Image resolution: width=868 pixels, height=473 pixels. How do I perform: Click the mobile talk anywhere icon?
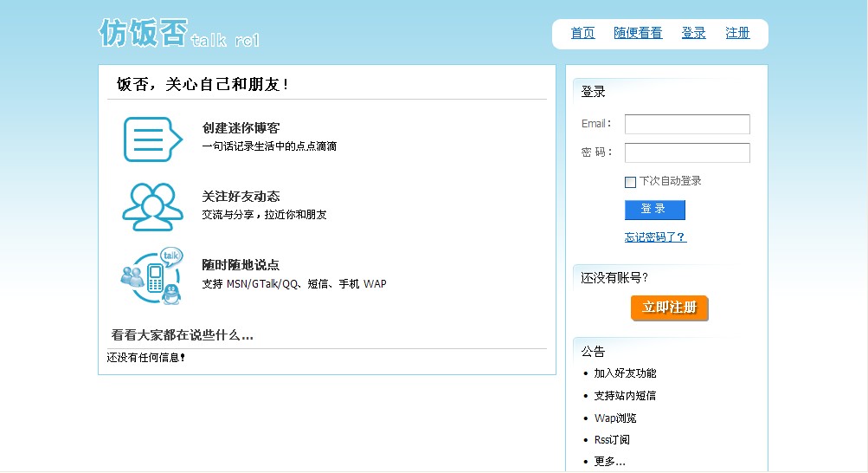point(152,275)
